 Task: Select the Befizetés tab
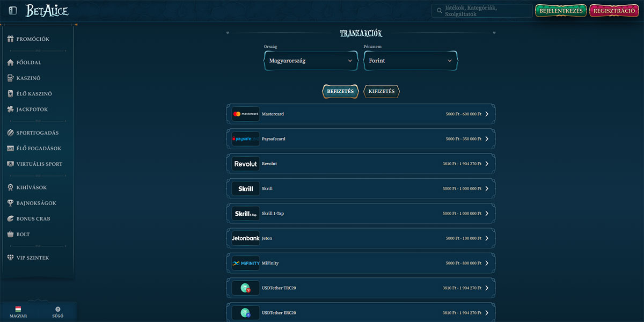340,91
